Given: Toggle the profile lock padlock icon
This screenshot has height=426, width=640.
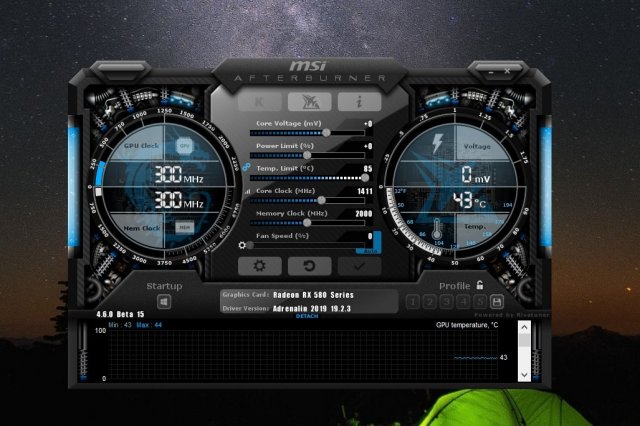Looking at the screenshot, I should tap(480, 285).
